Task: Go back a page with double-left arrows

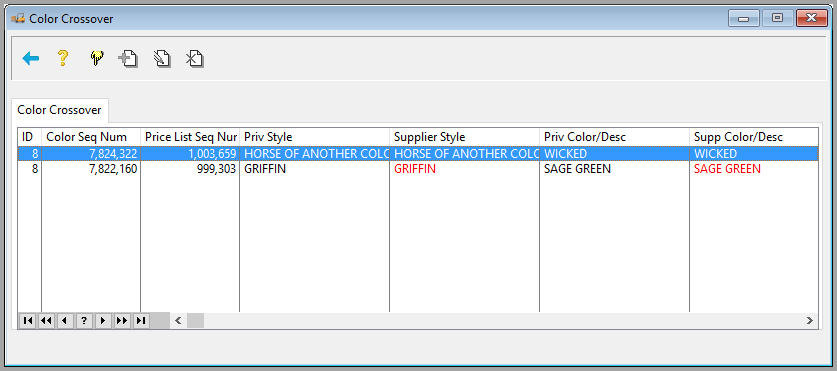Action: (46, 320)
